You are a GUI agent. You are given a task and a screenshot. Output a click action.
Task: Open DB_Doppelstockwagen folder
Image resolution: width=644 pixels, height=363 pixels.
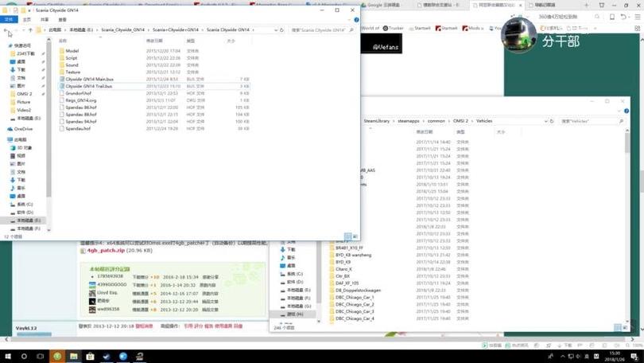click(x=358, y=291)
